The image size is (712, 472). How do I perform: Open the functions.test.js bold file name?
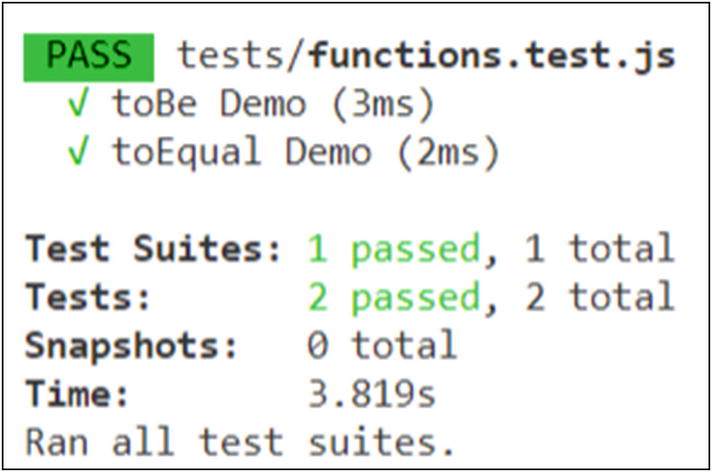pyautogui.click(x=493, y=57)
